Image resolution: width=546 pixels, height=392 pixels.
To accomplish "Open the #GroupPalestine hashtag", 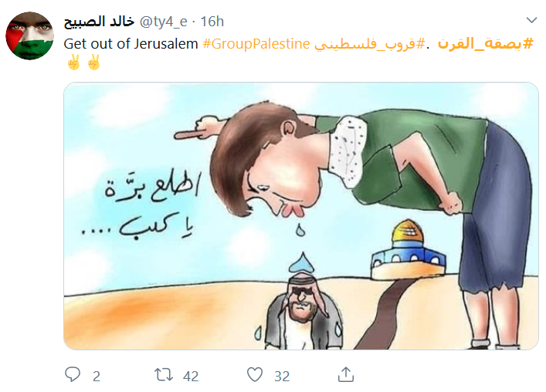I will pyautogui.click(x=256, y=44).
